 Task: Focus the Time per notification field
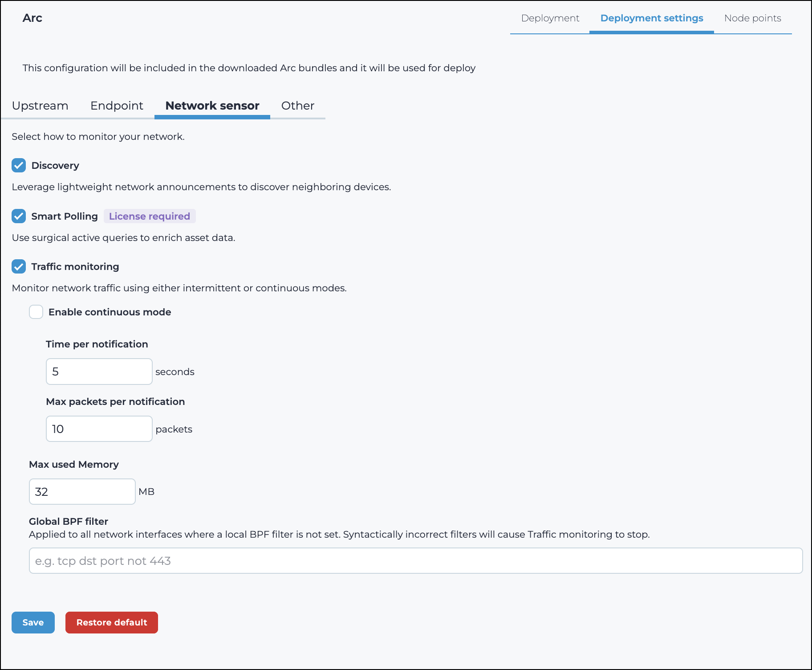99,372
